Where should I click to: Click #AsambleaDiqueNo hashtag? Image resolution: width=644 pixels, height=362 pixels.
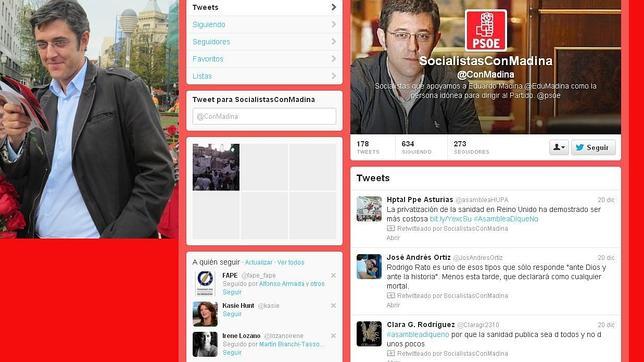point(506,219)
